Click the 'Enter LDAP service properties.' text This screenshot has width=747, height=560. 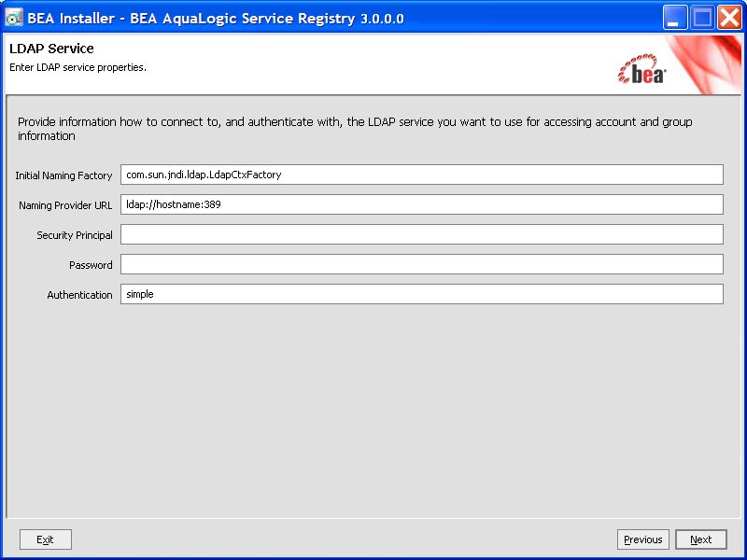[x=78, y=67]
